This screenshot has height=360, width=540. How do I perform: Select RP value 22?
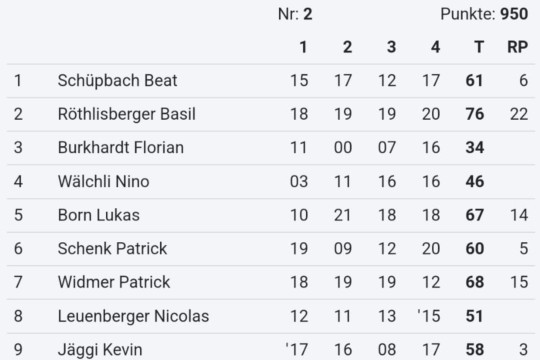(x=519, y=114)
